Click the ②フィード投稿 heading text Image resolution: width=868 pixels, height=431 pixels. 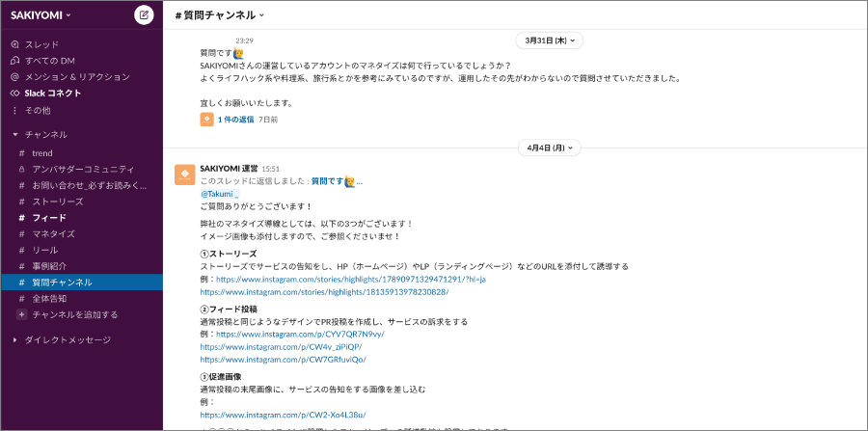pyautogui.click(x=229, y=309)
